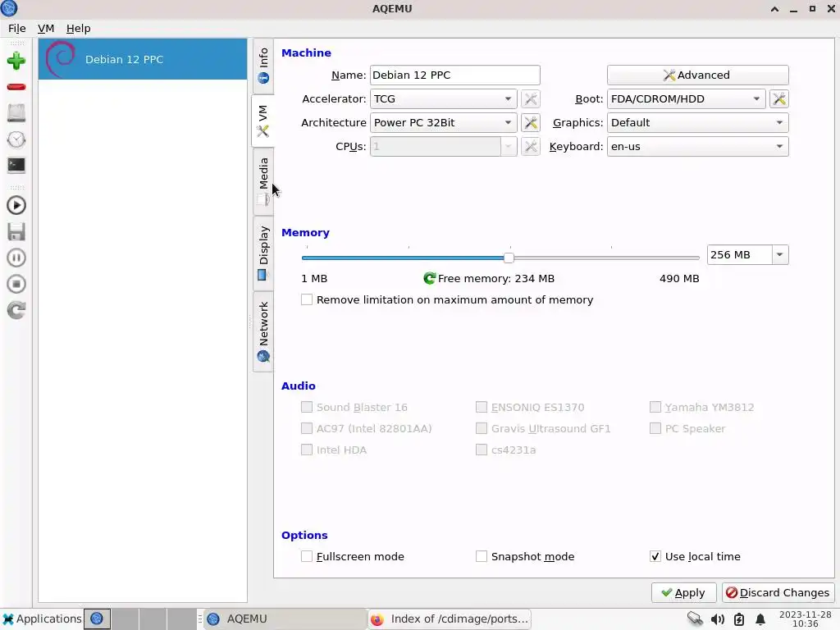The image size is (840, 630).
Task: Toggle Yamaha YM3812 checkbox
Action: pyautogui.click(x=655, y=407)
